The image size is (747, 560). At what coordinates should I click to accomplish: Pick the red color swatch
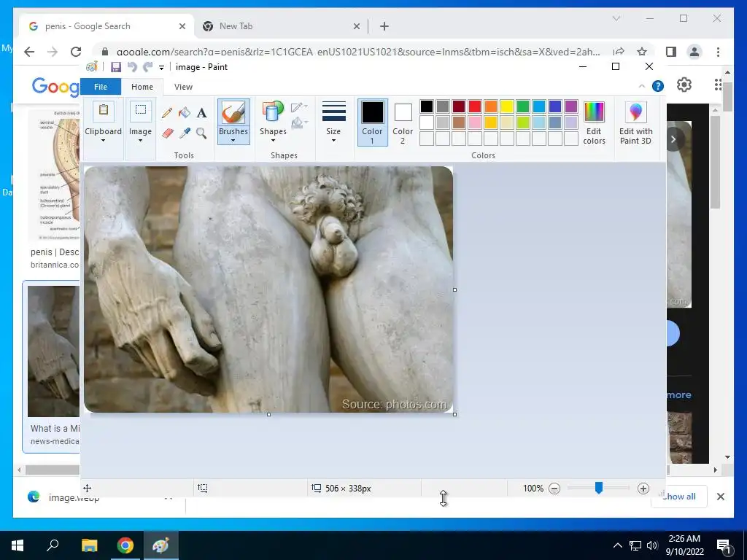pyautogui.click(x=474, y=106)
